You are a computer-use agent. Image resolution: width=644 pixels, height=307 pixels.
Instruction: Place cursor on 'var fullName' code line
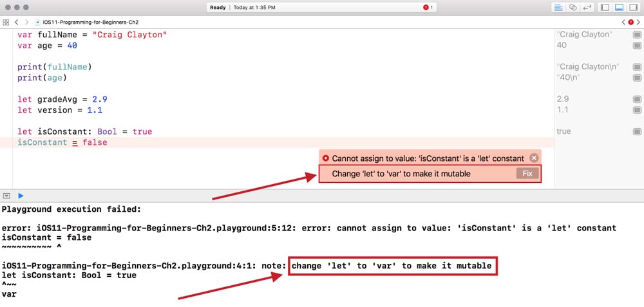(92, 35)
